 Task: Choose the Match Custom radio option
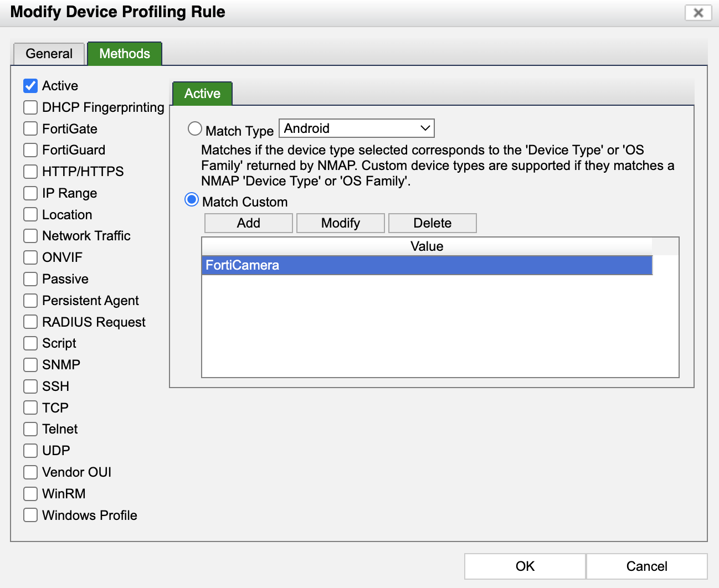click(192, 200)
